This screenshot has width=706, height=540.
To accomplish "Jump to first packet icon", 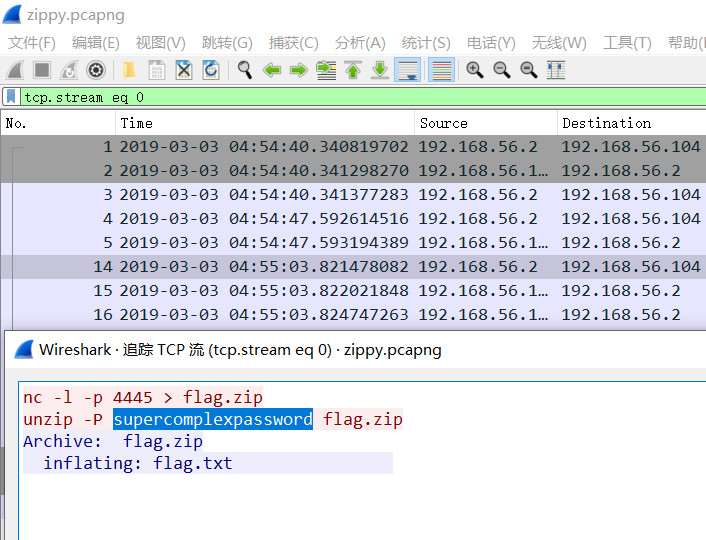I will click(x=353, y=70).
